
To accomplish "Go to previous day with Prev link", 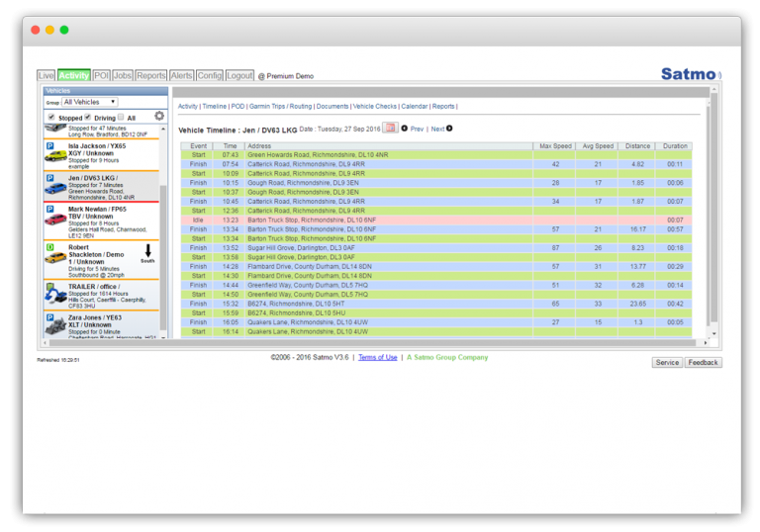I will pyautogui.click(x=417, y=129).
